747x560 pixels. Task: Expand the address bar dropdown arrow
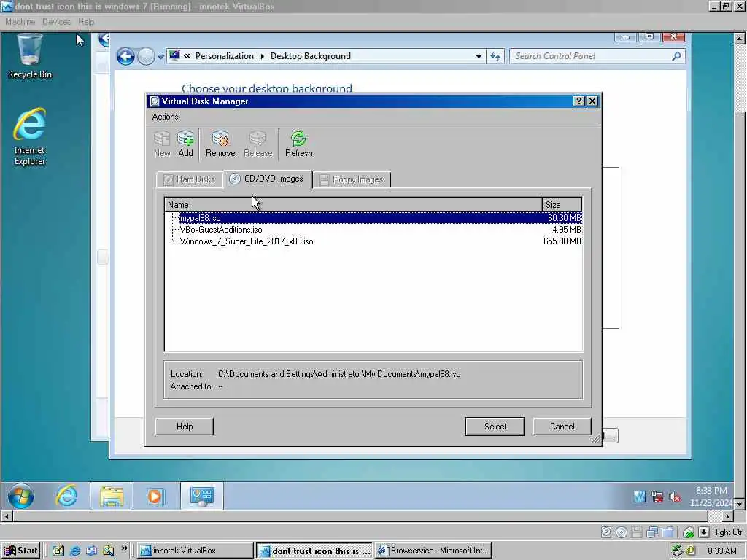click(x=479, y=57)
